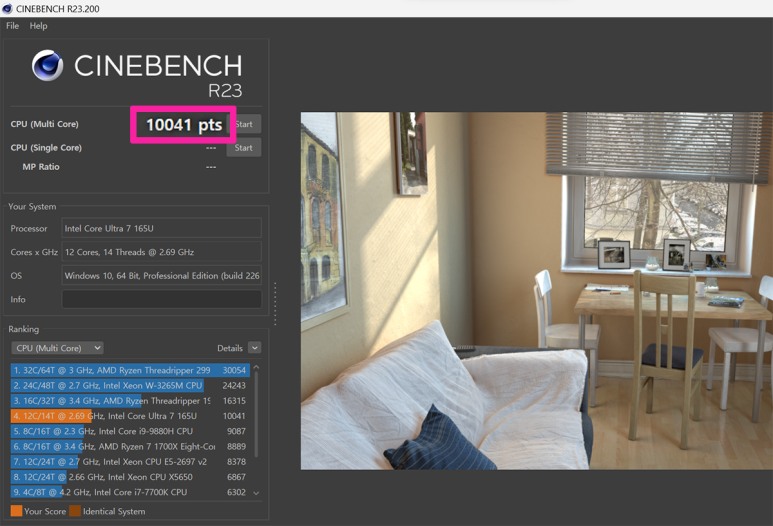Click the Cinebench R23 sphere logo

[x=47, y=66]
